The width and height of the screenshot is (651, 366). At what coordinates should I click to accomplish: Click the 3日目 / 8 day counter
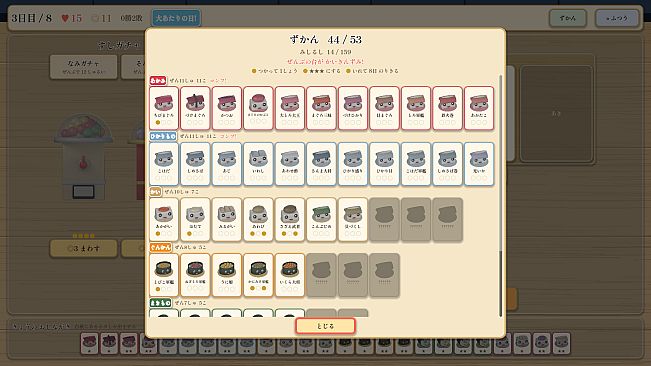pyautogui.click(x=32, y=18)
